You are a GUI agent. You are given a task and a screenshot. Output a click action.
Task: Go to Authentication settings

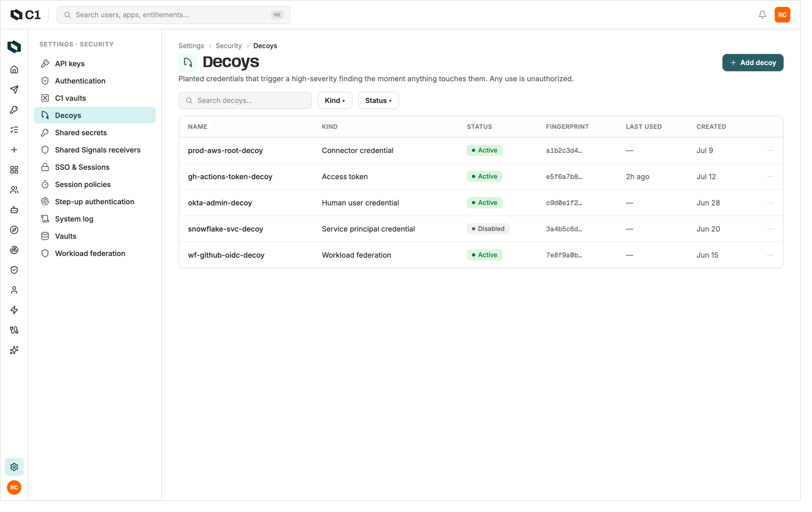click(x=95, y=81)
